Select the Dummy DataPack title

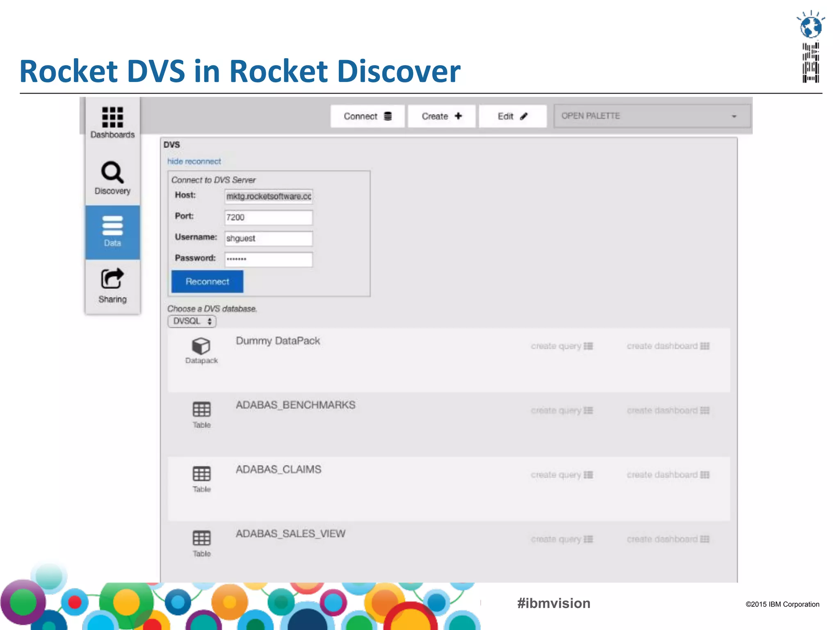pyautogui.click(x=278, y=341)
